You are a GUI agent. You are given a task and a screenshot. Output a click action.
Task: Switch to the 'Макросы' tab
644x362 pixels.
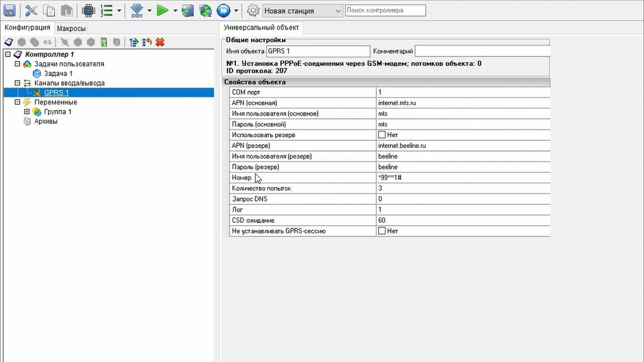click(x=71, y=28)
